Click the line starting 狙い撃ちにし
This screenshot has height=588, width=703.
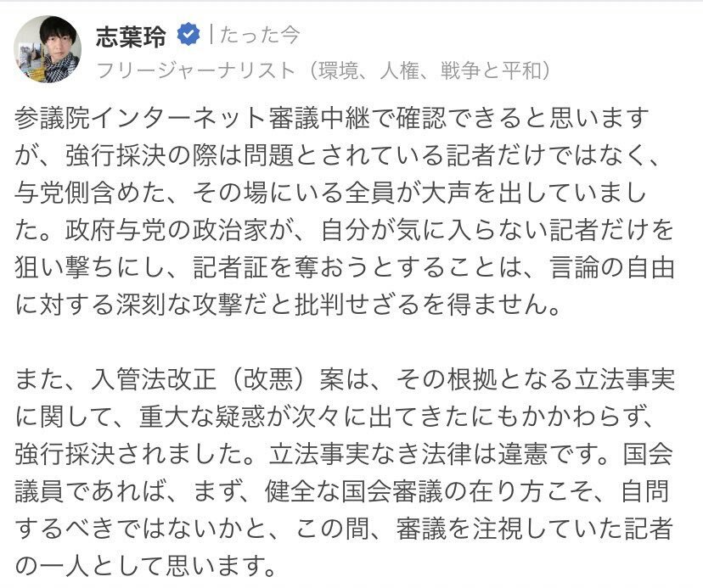tap(345, 268)
